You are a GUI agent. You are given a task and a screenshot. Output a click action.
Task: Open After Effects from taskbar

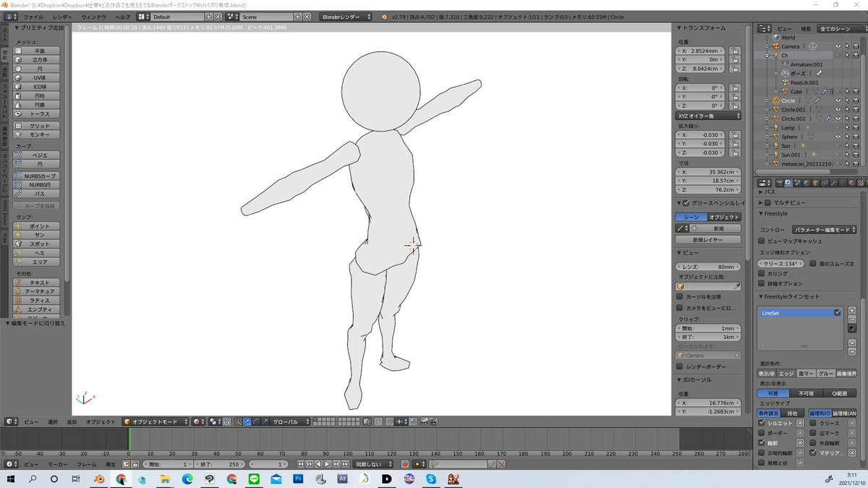click(343, 479)
